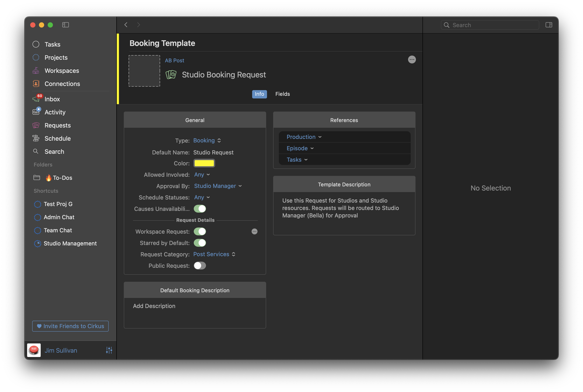Screen dimensions: 583x392
Task: Click Invite Friends to Cirkus button
Action: click(x=70, y=326)
